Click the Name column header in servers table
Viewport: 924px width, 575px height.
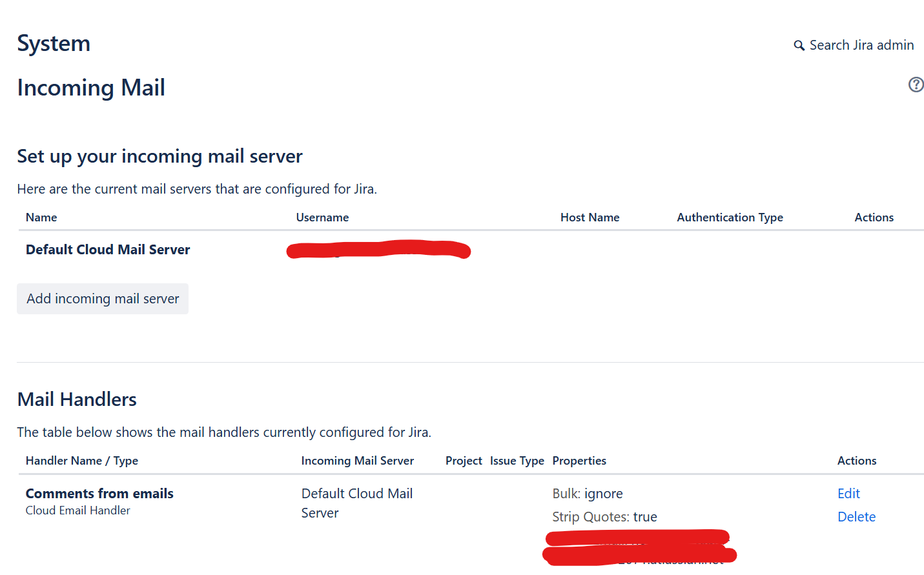[41, 217]
